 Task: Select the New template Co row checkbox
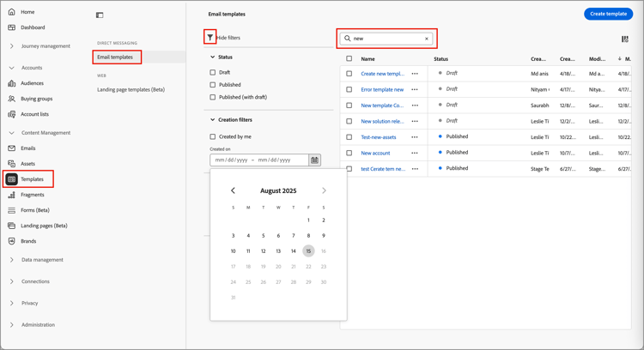click(349, 106)
